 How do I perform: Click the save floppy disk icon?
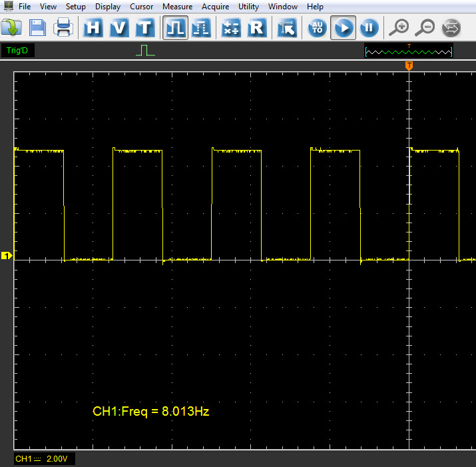[38, 28]
